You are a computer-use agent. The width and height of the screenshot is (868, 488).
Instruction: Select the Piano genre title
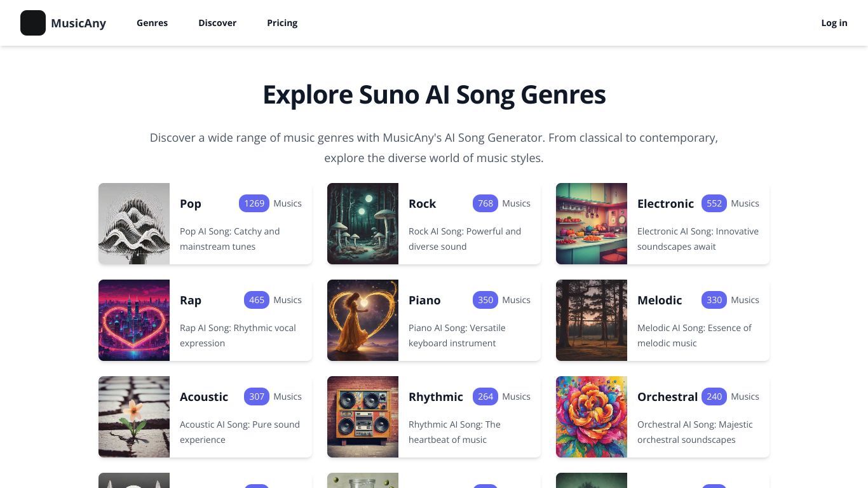tap(424, 300)
